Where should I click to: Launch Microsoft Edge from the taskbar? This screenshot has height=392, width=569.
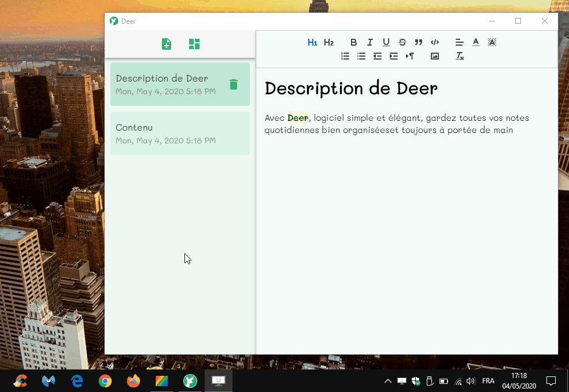coord(77,381)
